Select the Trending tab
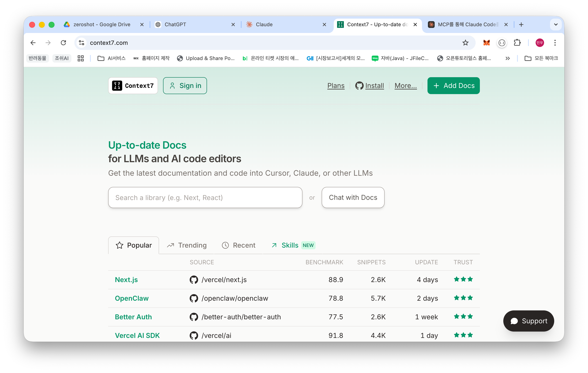The height and width of the screenshot is (373, 588). (x=186, y=245)
